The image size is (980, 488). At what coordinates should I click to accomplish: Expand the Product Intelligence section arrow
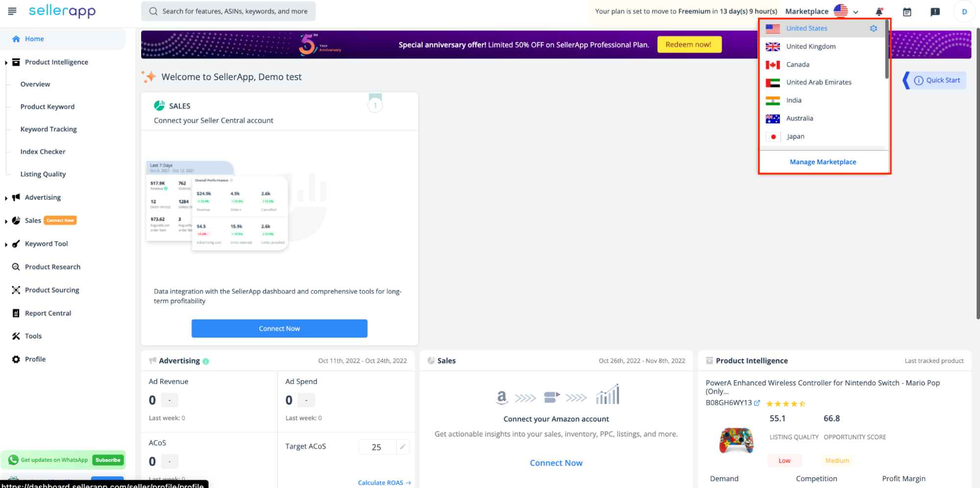[6, 63]
